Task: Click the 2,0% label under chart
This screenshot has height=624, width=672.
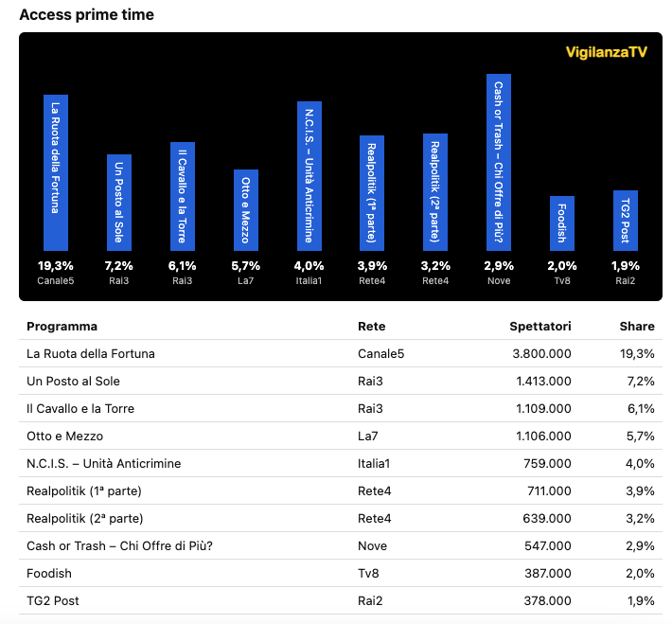Action: pyautogui.click(x=562, y=266)
